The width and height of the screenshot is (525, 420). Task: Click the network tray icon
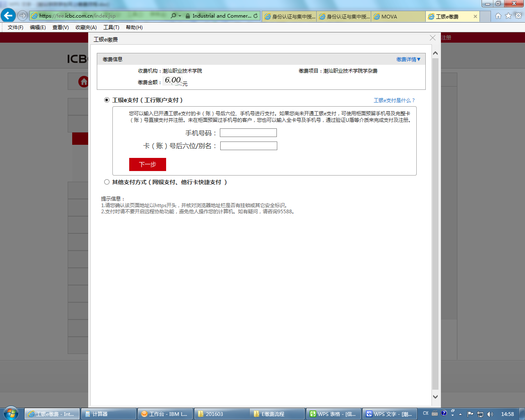tap(480, 414)
